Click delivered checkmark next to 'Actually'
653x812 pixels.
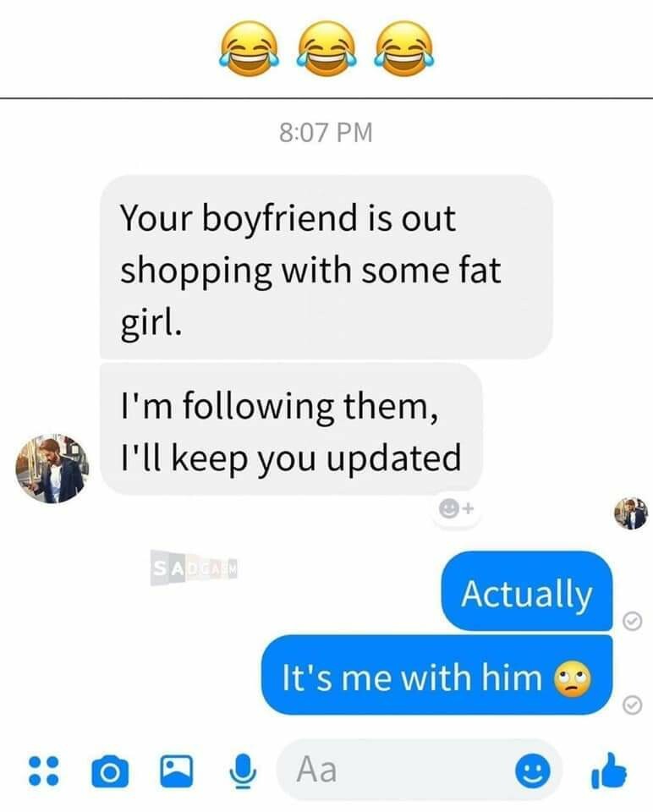[x=633, y=620]
